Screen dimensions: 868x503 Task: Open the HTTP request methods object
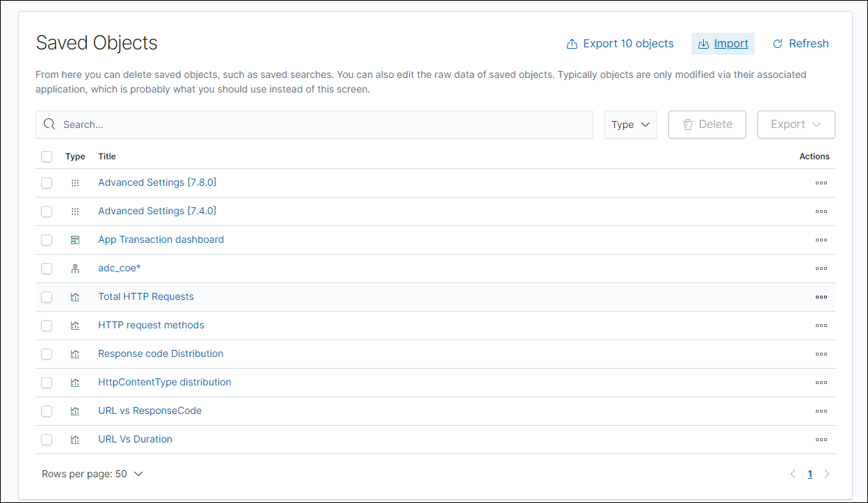[x=151, y=326]
